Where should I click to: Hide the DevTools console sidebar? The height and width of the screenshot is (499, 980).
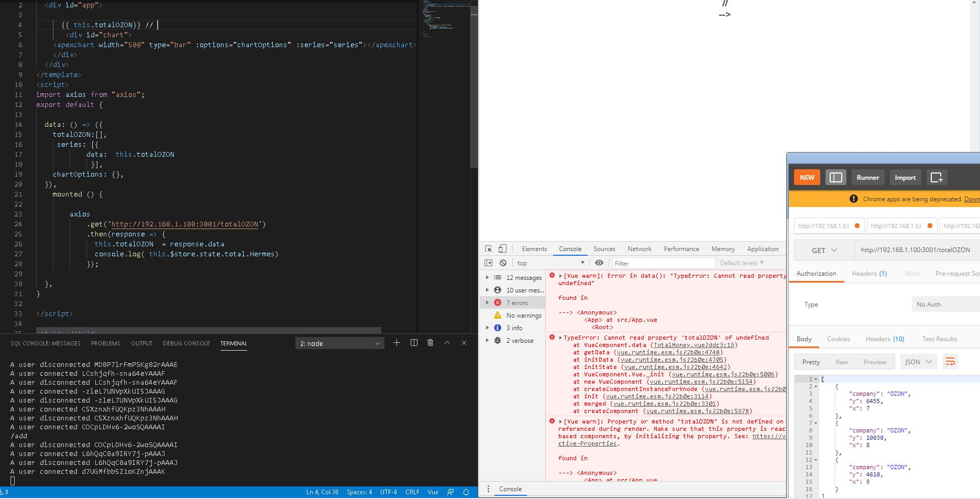pyautogui.click(x=488, y=263)
